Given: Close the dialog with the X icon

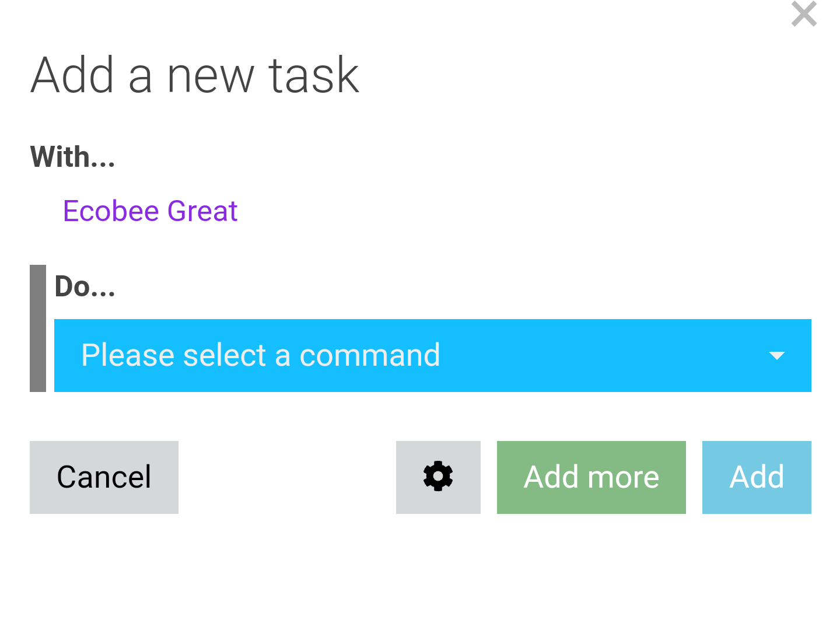Looking at the screenshot, I should click(x=804, y=13).
